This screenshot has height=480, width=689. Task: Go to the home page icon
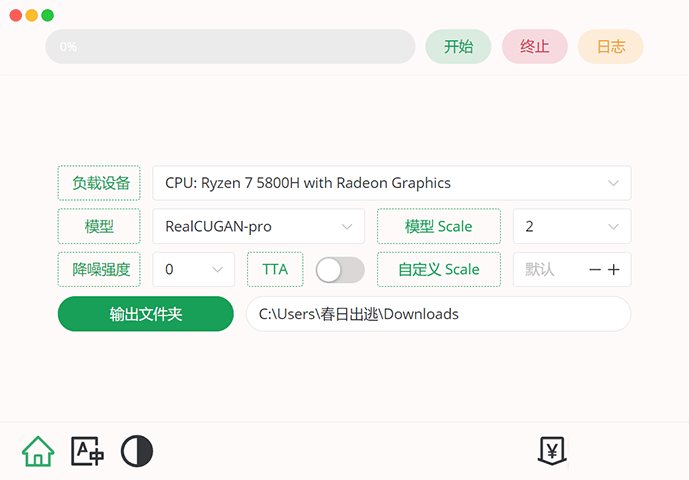[x=38, y=451]
